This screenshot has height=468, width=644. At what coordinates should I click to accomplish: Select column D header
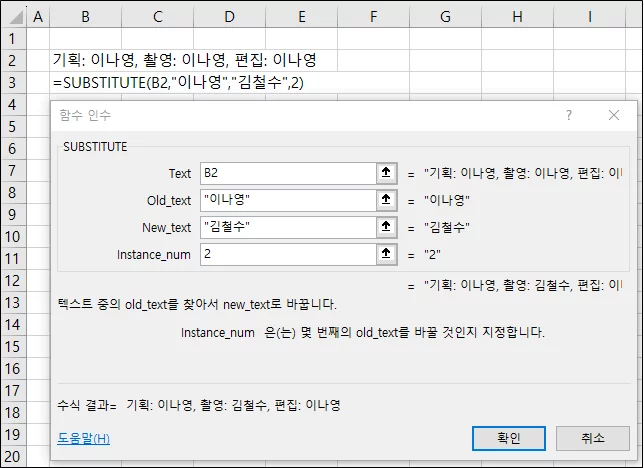(x=230, y=17)
